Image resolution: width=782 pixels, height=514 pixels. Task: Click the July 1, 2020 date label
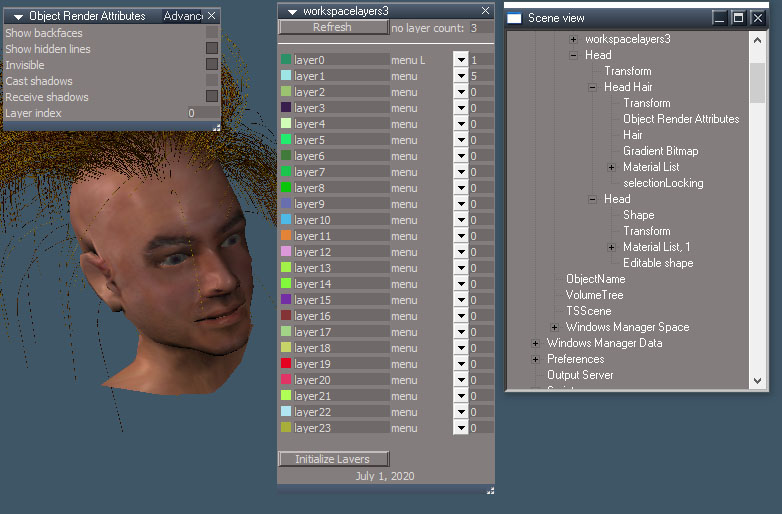[385, 476]
